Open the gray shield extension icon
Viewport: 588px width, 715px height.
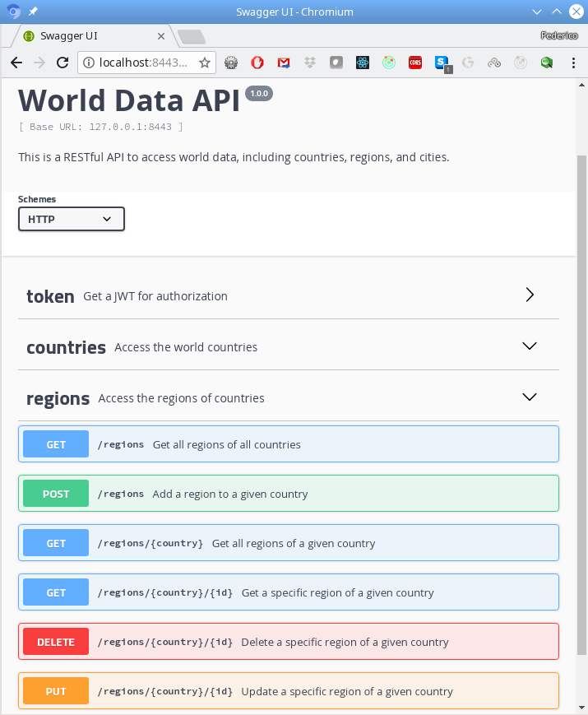point(336,63)
